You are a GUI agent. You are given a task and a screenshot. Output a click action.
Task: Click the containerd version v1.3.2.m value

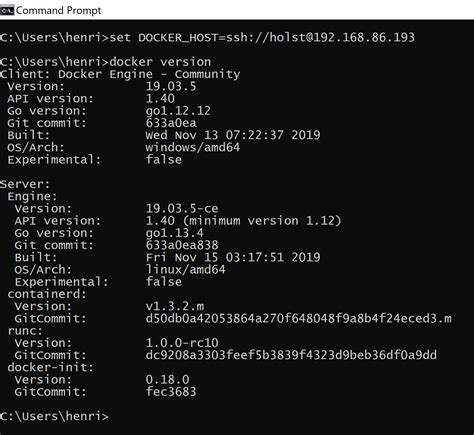click(175, 306)
